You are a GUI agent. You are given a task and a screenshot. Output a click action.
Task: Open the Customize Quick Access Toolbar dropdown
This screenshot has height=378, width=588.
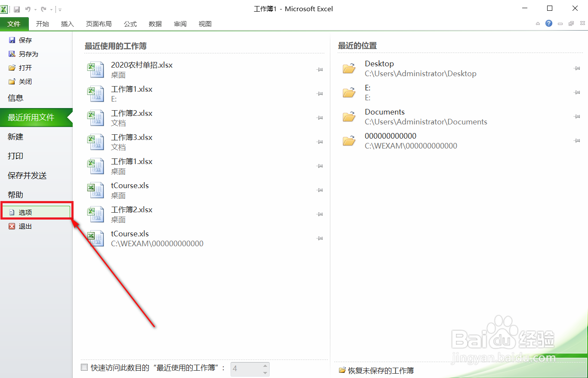60,9
